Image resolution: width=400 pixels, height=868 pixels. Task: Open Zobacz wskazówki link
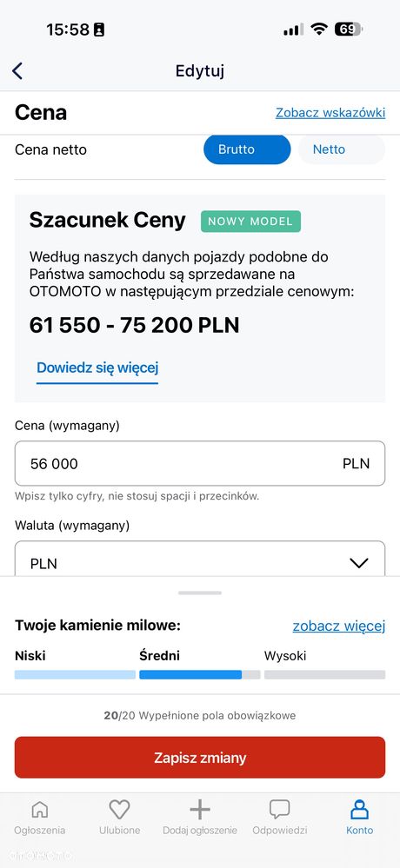[x=330, y=113]
